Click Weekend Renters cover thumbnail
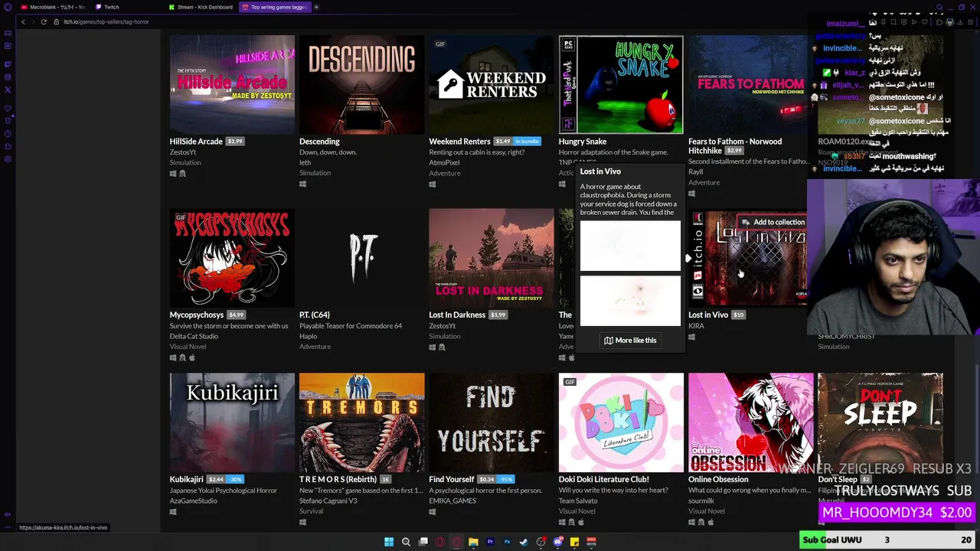This screenshot has width=980, height=551. 492,84
